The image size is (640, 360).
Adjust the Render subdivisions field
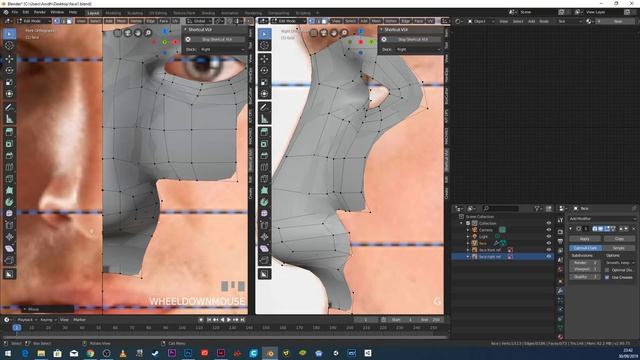coord(585,263)
